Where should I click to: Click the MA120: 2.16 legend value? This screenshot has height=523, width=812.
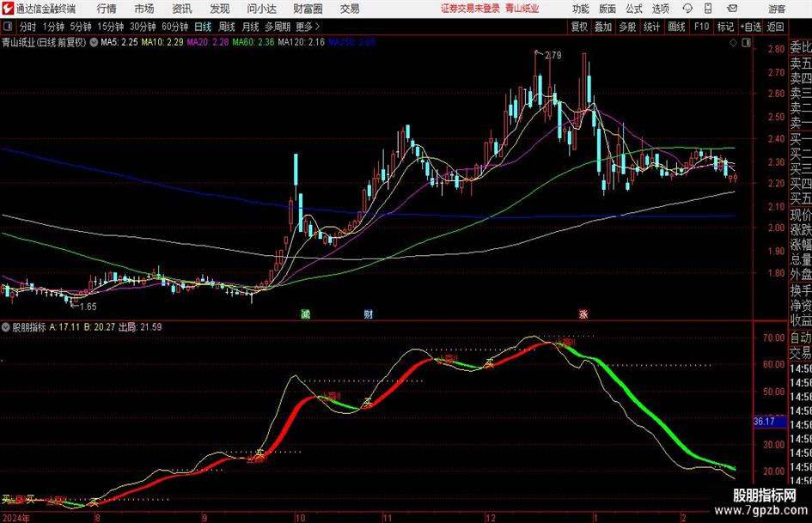tap(302, 42)
